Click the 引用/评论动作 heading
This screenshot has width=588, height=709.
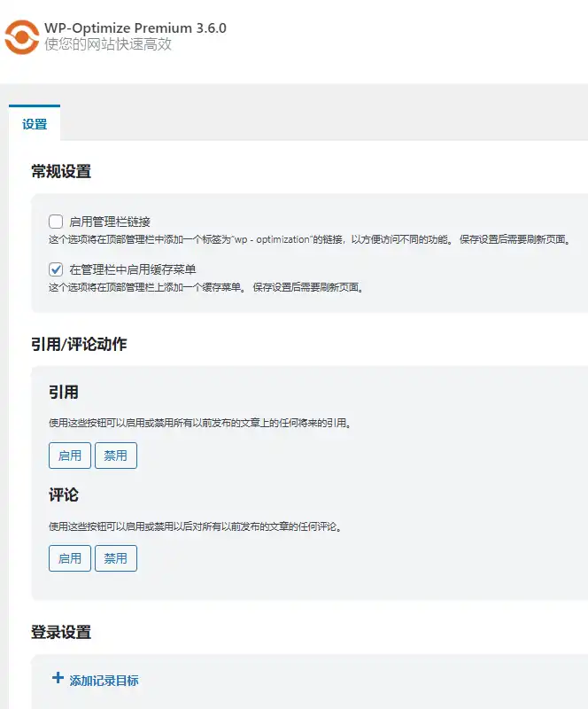tap(79, 344)
